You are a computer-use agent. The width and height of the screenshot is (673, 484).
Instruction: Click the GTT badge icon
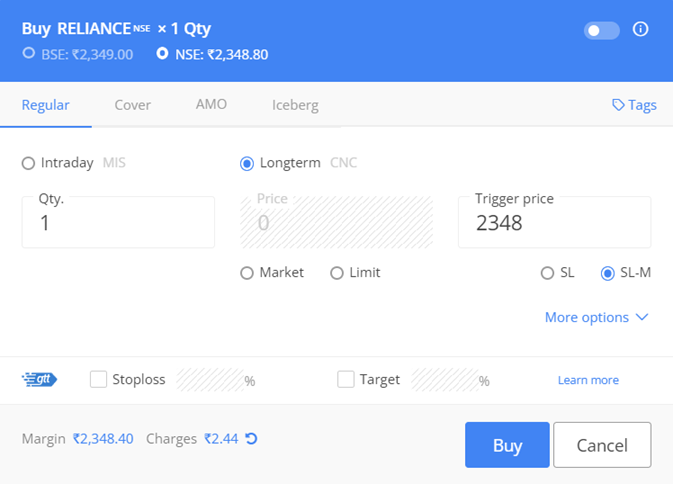pos(39,379)
